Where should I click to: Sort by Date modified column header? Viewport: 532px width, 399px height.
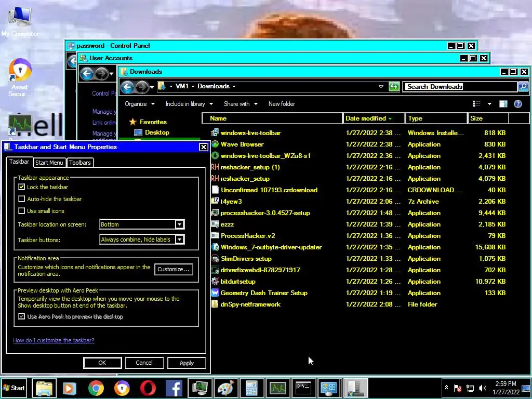point(374,118)
